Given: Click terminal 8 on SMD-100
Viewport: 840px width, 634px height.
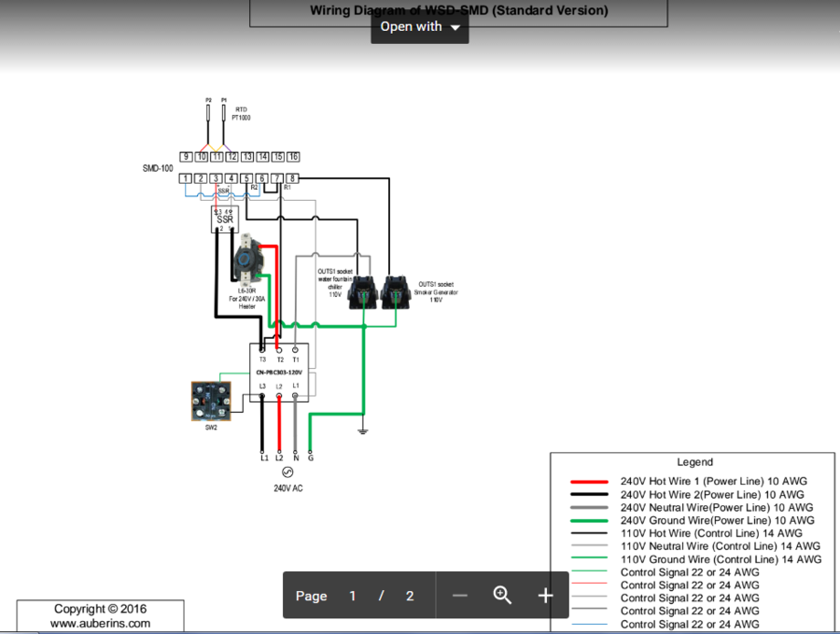Looking at the screenshot, I should [293, 178].
